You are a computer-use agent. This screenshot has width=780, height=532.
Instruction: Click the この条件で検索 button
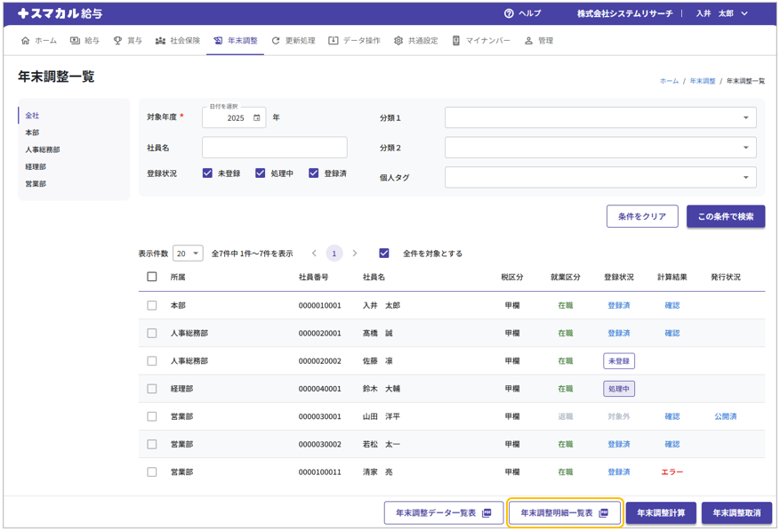(725, 216)
